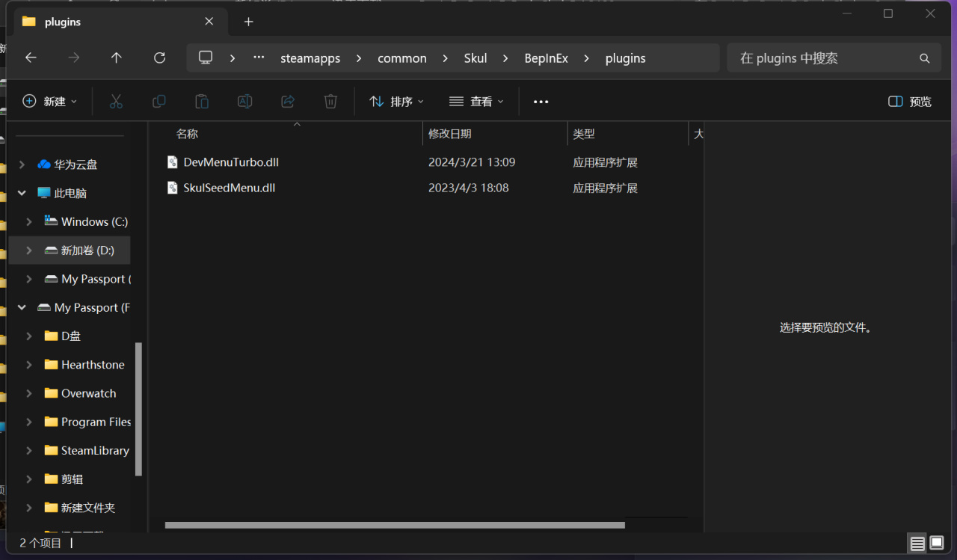Expand the Windows (C:) drive node
The image size is (957, 560).
point(29,222)
